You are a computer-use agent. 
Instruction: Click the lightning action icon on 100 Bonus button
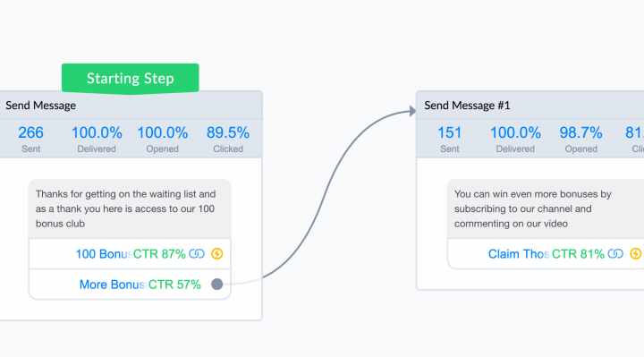(x=216, y=254)
